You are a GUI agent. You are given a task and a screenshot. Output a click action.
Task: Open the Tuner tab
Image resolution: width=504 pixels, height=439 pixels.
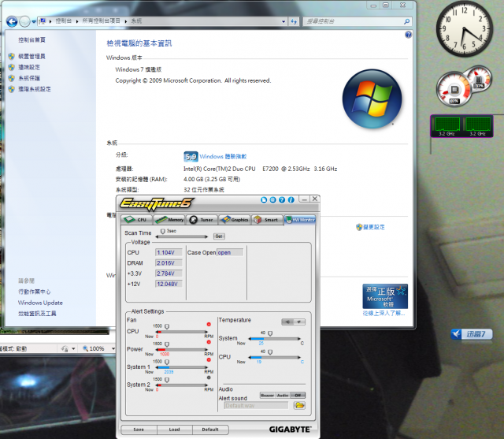tap(202, 220)
